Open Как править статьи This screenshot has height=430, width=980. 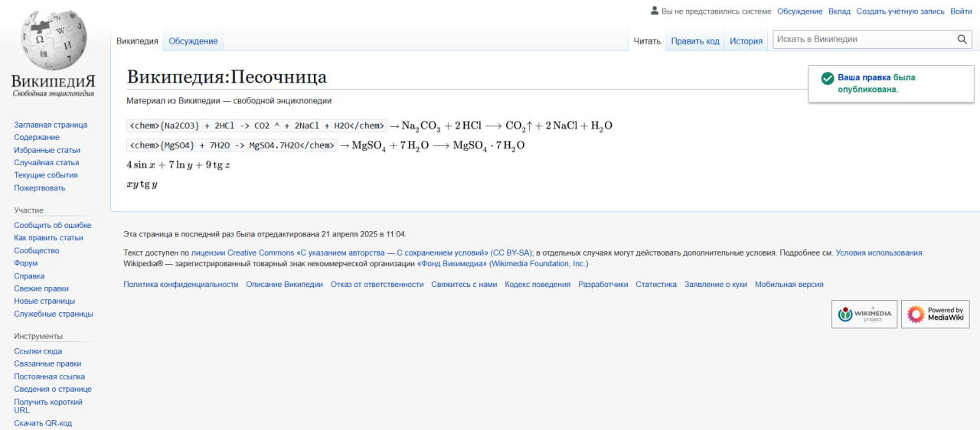pyautogui.click(x=48, y=238)
